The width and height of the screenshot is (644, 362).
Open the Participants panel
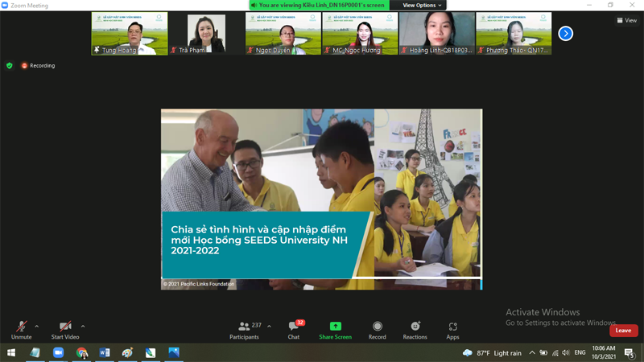(x=245, y=330)
